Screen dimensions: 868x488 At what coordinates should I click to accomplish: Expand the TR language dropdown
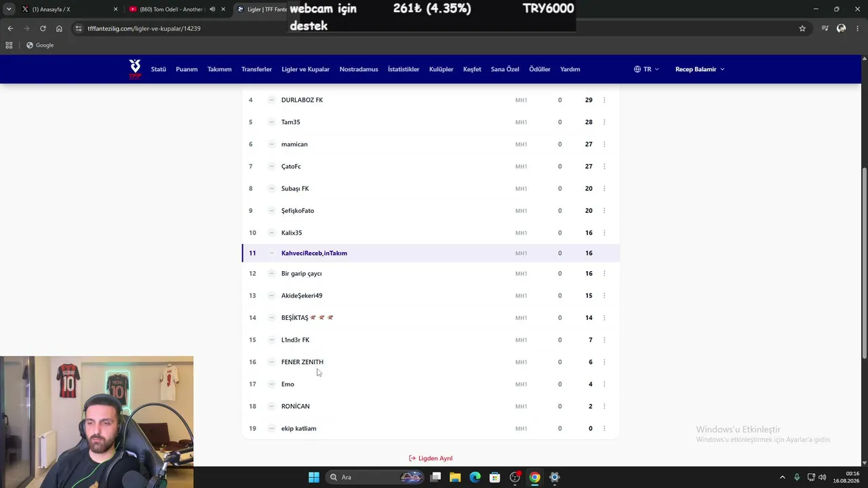pyautogui.click(x=646, y=69)
